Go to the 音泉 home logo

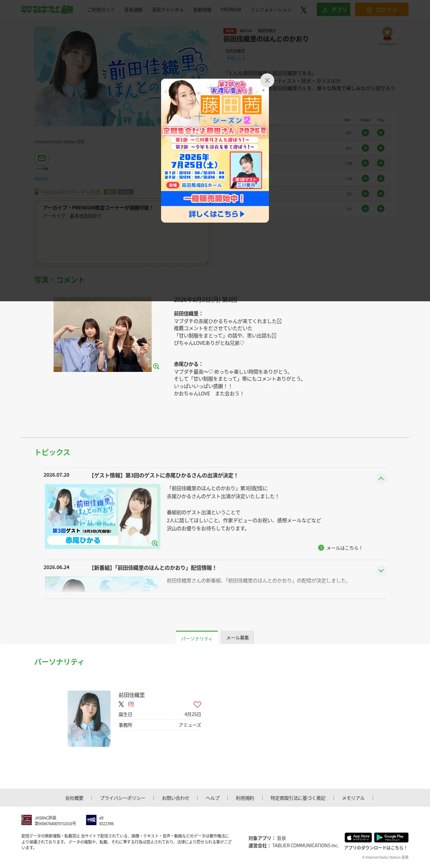tap(47, 9)
